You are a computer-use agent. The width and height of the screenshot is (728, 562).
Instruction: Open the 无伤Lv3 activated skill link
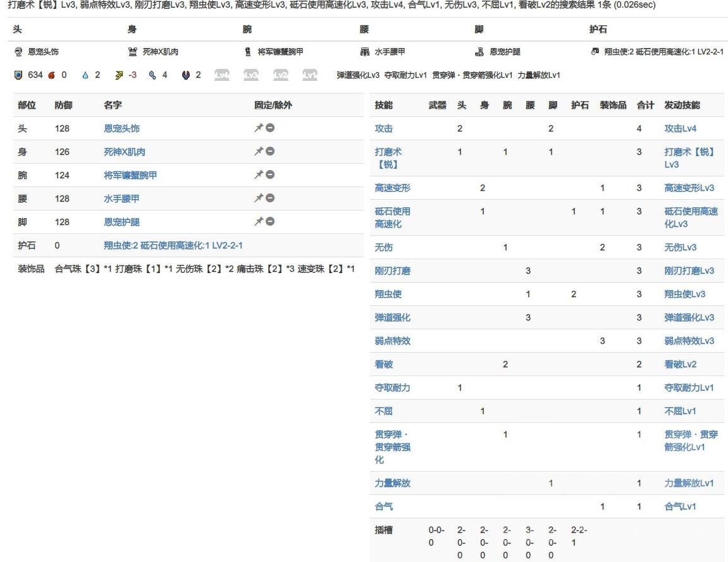680,247
